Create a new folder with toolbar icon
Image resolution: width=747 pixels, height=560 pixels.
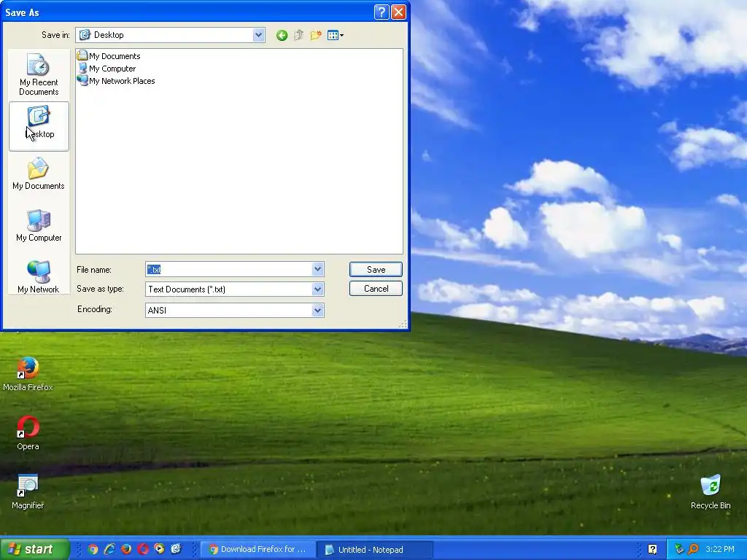(315, 35)
